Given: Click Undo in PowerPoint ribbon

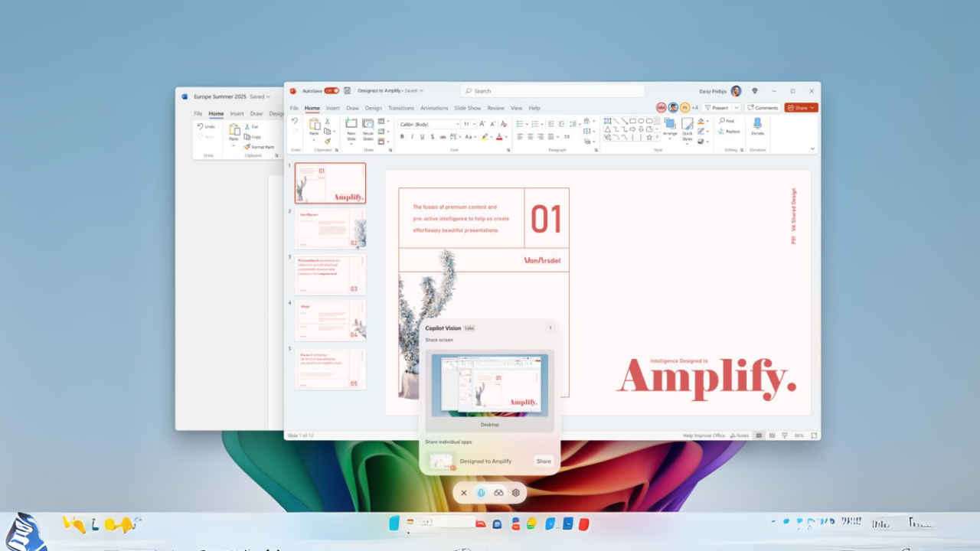Looking at the screenshot, I should [295, 121].
